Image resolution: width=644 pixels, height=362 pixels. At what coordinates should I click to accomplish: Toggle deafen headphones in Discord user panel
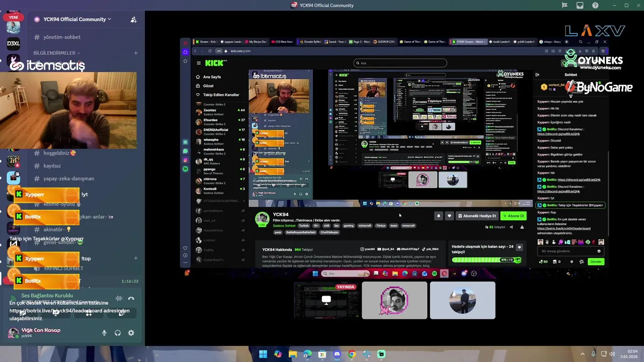[118, 333]
